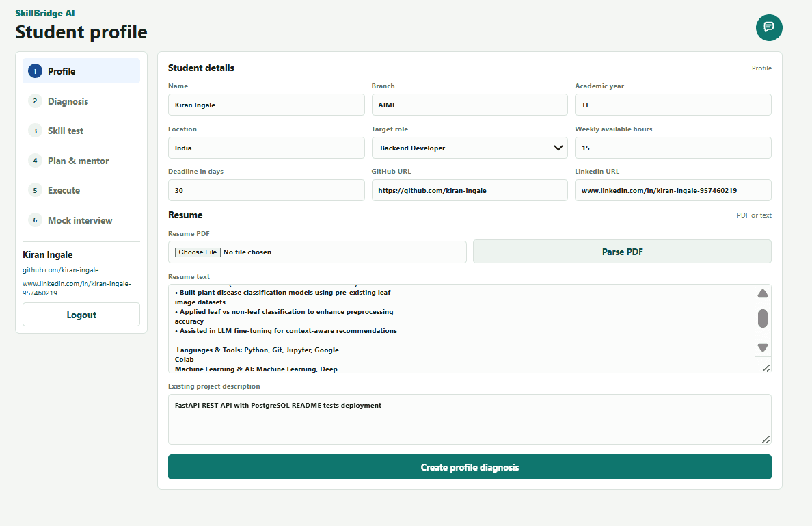Image resolution: width=812 pixels, height=526 pixels.
Task: Open LinkedIn profile link in sidebar
Action: coord(77,288)
